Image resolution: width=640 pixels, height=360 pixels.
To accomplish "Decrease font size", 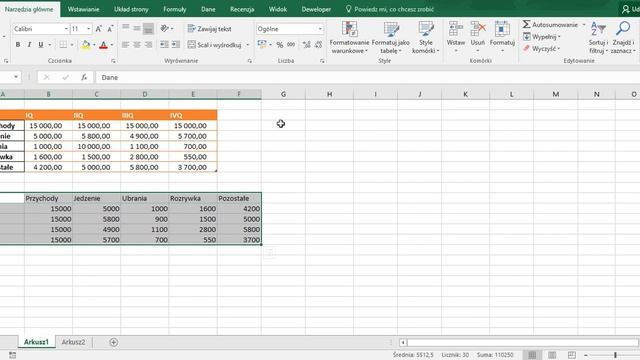I will [x=110, y=29].
